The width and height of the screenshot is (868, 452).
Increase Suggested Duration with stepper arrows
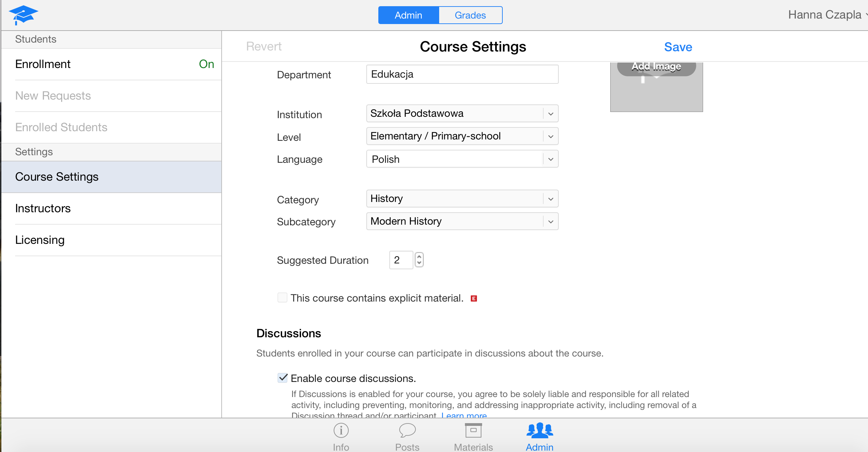coord(419,256)
